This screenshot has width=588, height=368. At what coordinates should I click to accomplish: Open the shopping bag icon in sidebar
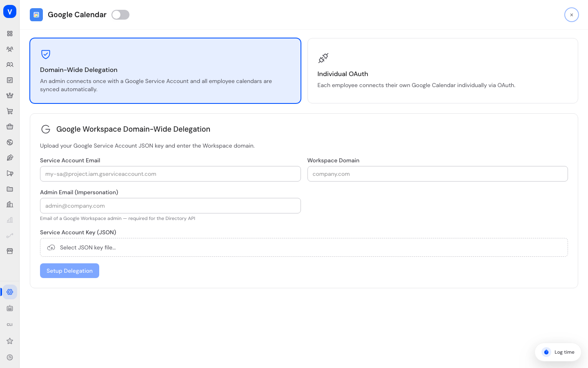pyautogui.click(x=10, y=127)
